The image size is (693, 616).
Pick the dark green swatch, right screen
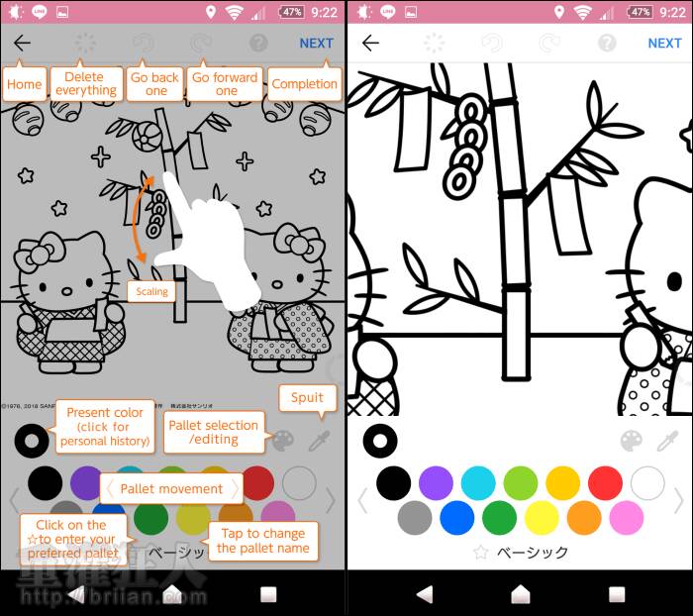point(499,518)
